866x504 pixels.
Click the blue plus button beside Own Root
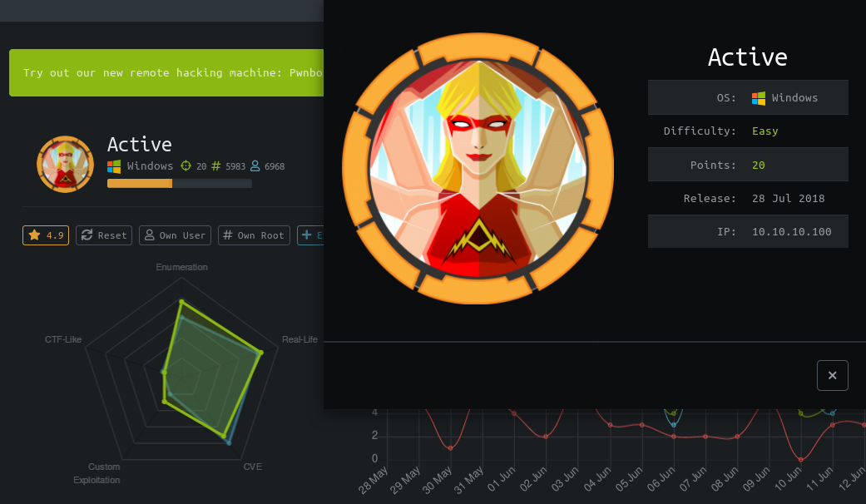pyautogui.click(x=310, y=235)
